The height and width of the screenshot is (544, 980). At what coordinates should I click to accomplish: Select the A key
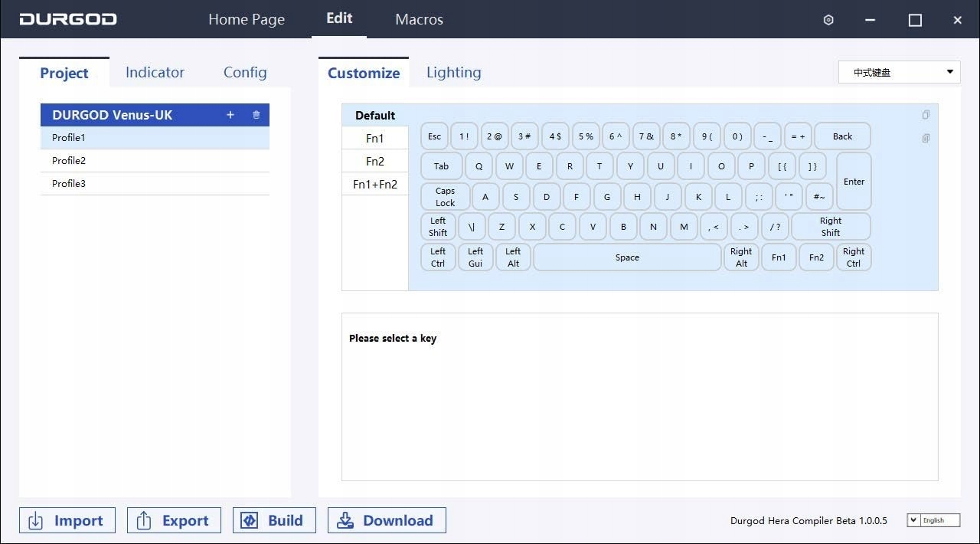tap(485, 197)
